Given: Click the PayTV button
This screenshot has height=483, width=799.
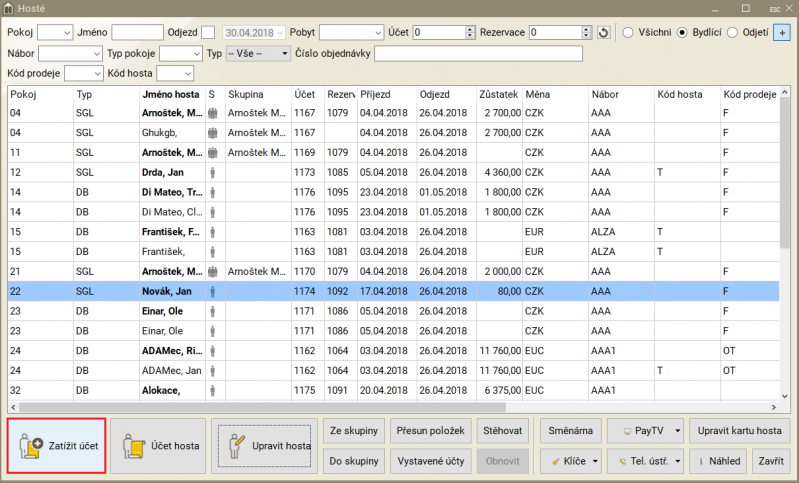Looking at the screenshot, I should (645, 430).
